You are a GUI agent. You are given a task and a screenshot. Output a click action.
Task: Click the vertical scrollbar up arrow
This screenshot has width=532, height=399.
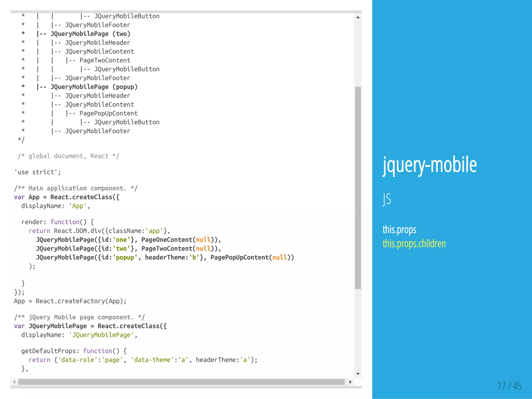point(358,17)
